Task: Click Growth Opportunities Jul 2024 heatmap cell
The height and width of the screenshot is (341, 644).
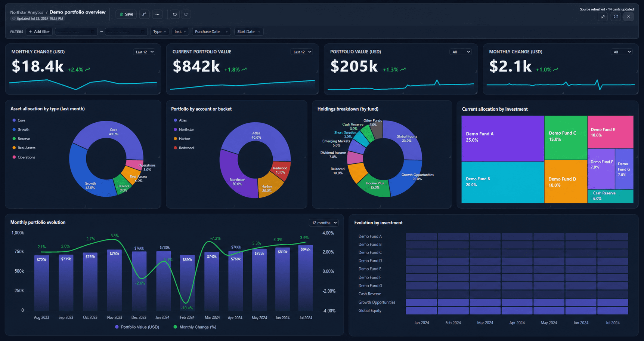Action: [x=613, y=302]
